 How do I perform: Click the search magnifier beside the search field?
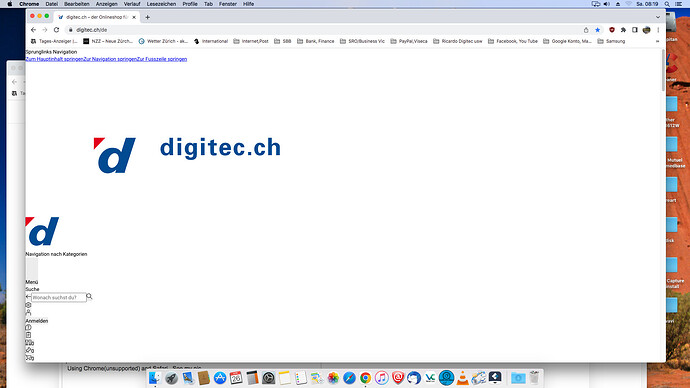coord(89,296)
